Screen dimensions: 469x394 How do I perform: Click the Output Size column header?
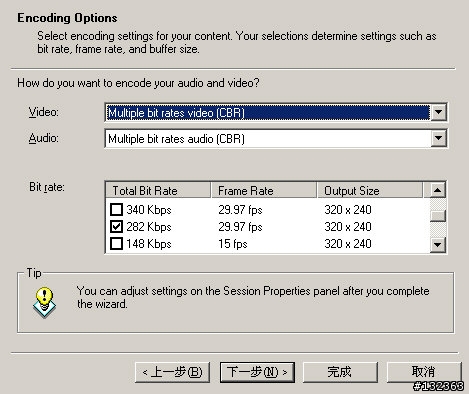[x=370, y=191]
